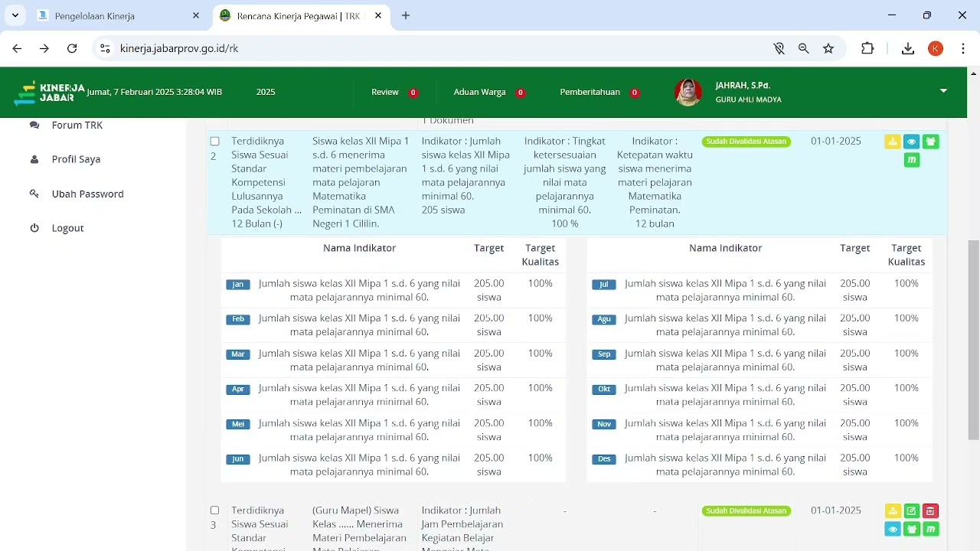
Task: Open Profil Saya in sidebar
Action: click(76, 159)
